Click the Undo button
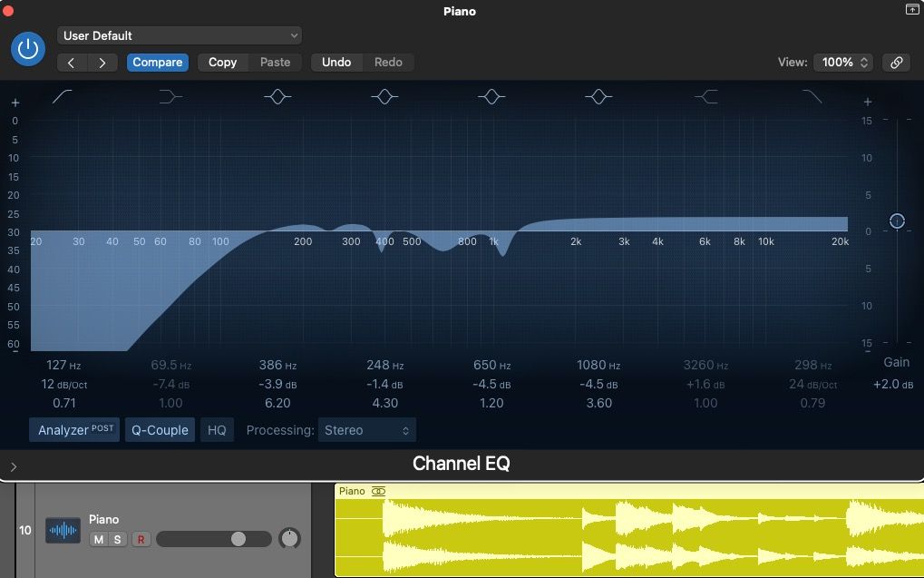The width and height of the screenshot is (924, 578). coord(336,63)
